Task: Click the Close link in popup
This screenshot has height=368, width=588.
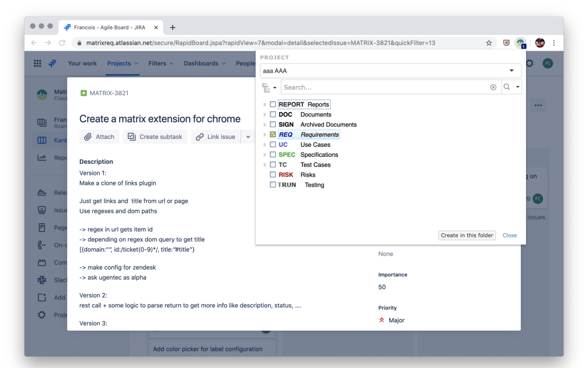Action: (x=509, y=235)
